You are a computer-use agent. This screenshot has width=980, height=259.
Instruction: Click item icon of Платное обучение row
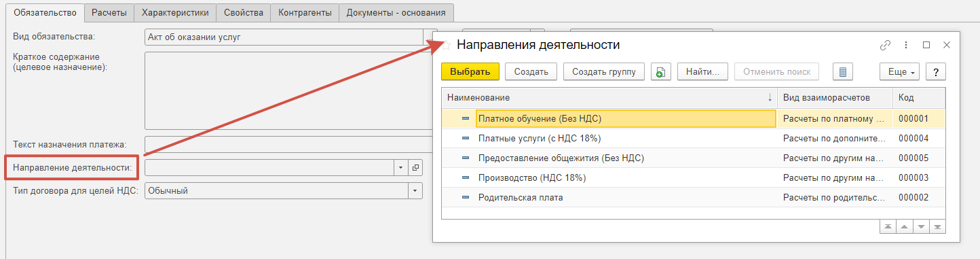466,118
